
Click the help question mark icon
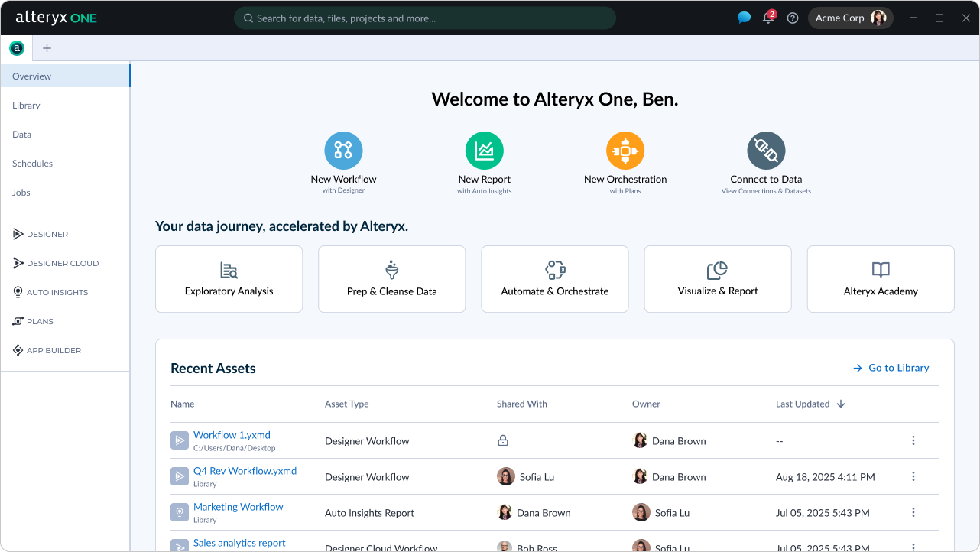[x=793, y=18]
